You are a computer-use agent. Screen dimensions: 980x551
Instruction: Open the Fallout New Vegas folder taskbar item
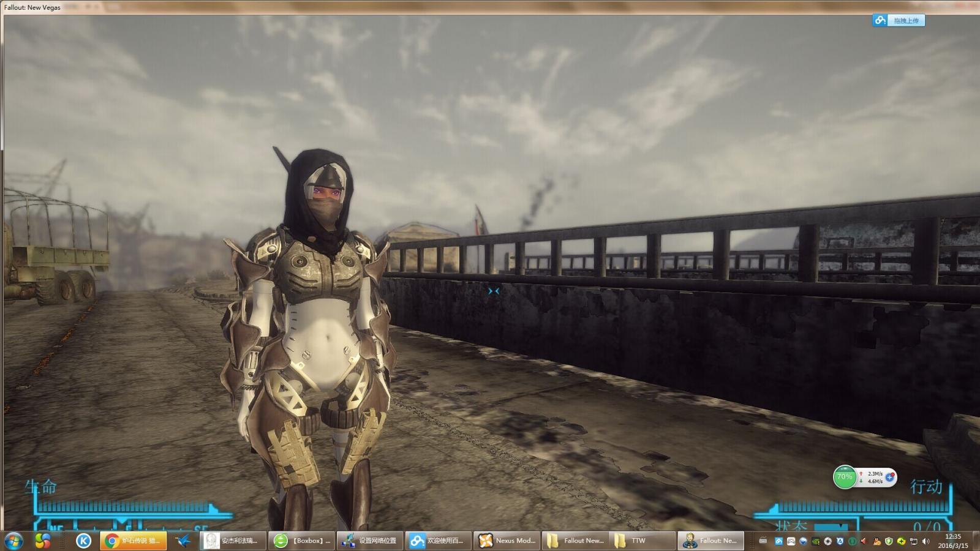576,541
